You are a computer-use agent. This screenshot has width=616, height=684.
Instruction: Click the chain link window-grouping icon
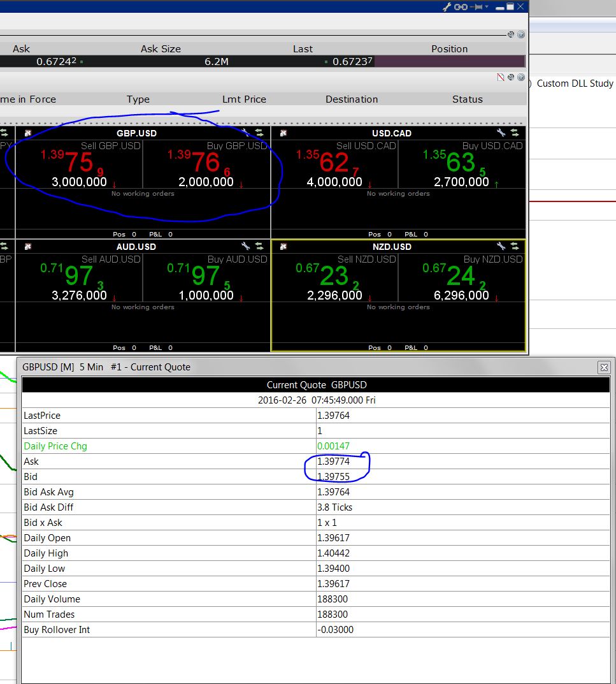click(461, 6)
